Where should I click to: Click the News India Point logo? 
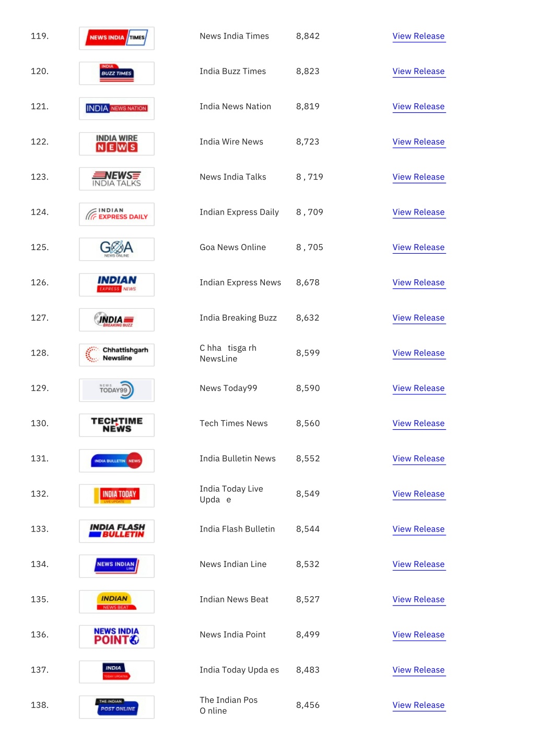117,636
